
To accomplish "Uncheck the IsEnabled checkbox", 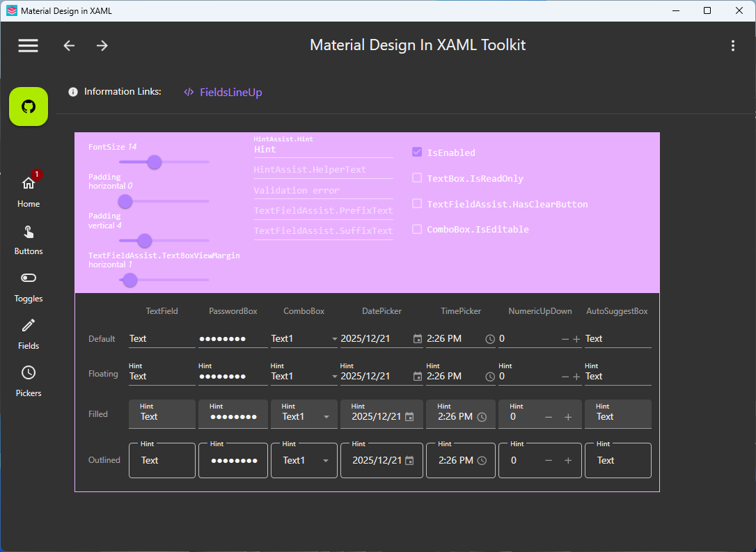I will 417,152.
